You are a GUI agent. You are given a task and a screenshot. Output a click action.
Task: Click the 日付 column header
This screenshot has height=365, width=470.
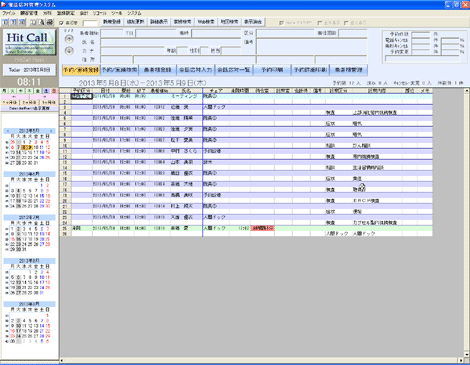(x=105, y=91)
